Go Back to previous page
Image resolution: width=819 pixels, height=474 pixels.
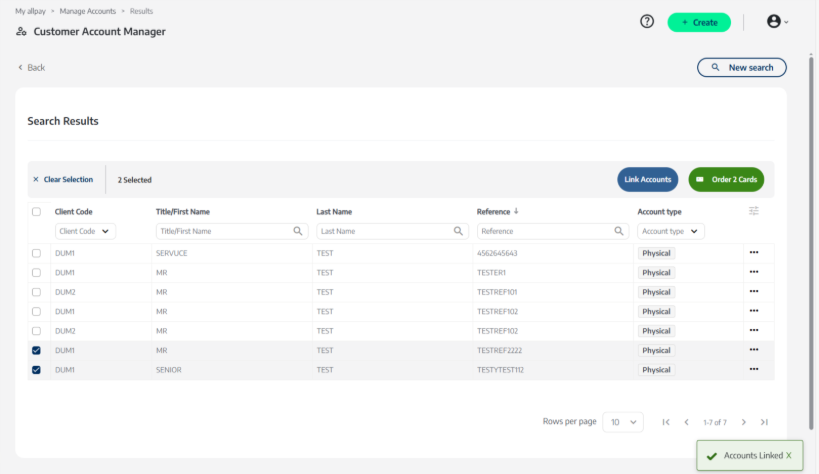(31, 67)
